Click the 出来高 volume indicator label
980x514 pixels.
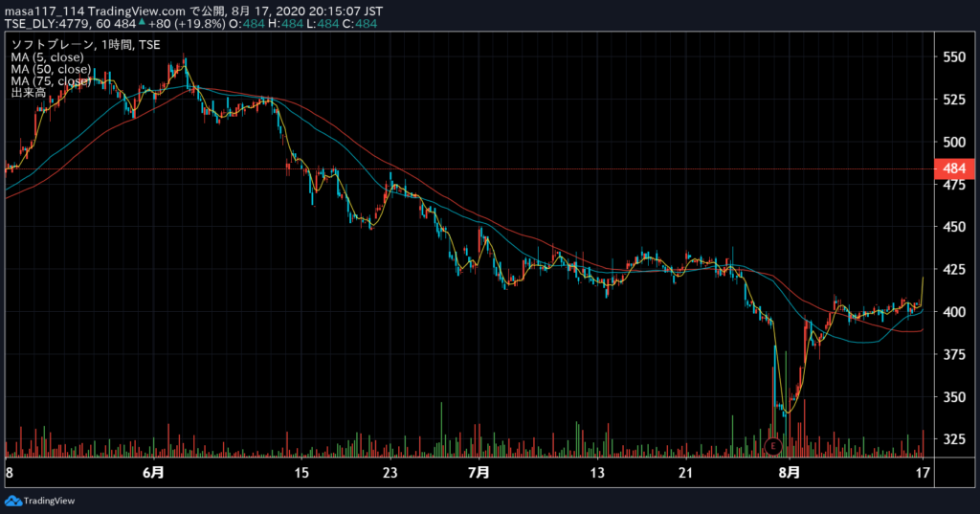pos(28,93)
